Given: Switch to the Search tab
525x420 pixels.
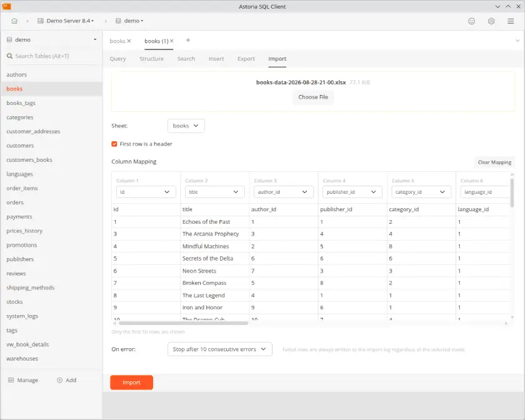Looking at the screenshot, I should tap(186, 59).
